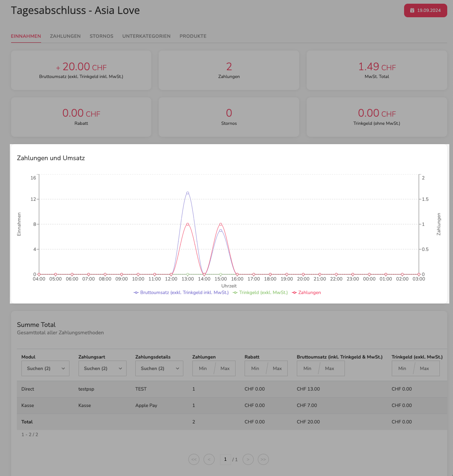Go to next page with > button

[248, 459]
